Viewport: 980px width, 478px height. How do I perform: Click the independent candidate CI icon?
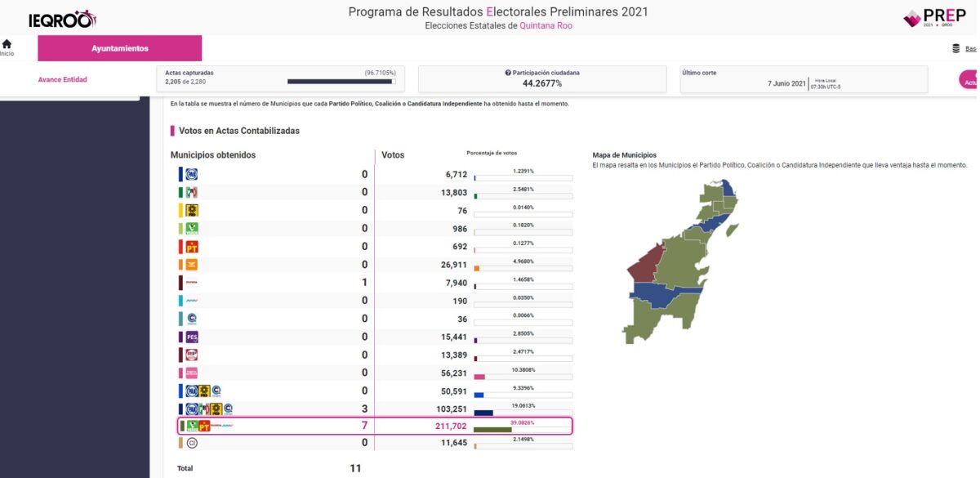point(192,443)
